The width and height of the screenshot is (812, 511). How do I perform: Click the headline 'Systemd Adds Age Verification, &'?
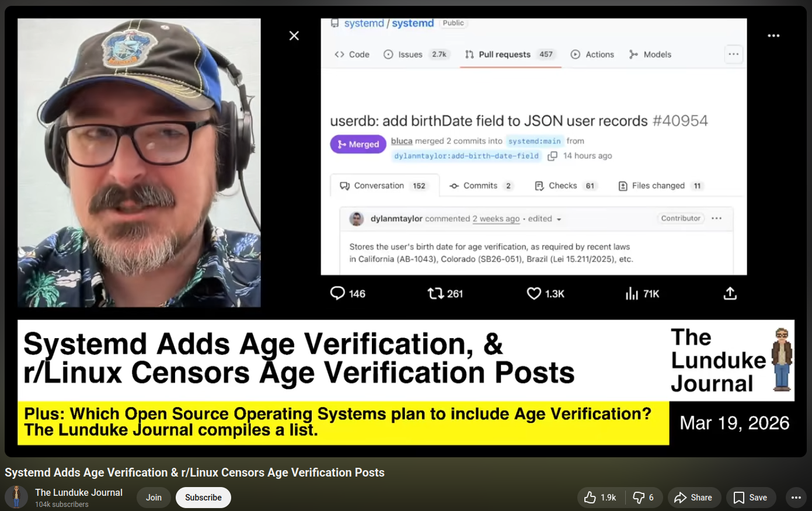[x=263, y=344]
